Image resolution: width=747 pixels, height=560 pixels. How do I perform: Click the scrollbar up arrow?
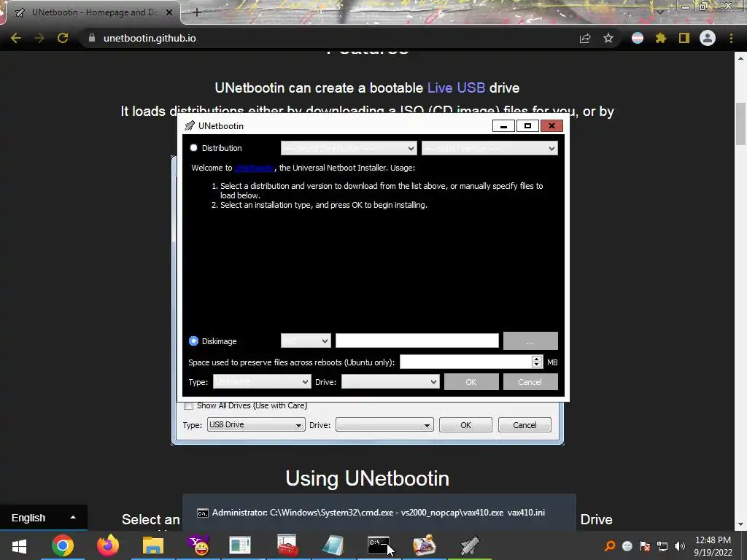click(740, 58)
